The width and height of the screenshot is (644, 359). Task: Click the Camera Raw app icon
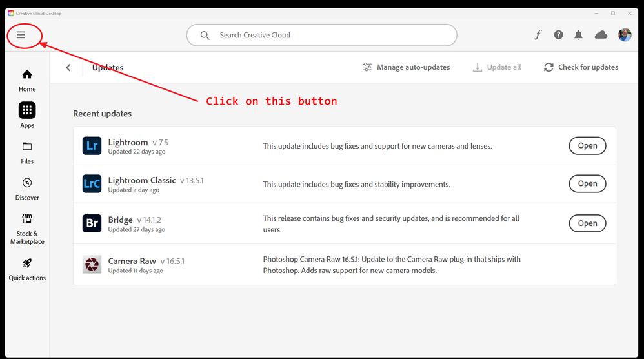pyautogui.click(x=92, y=264)
